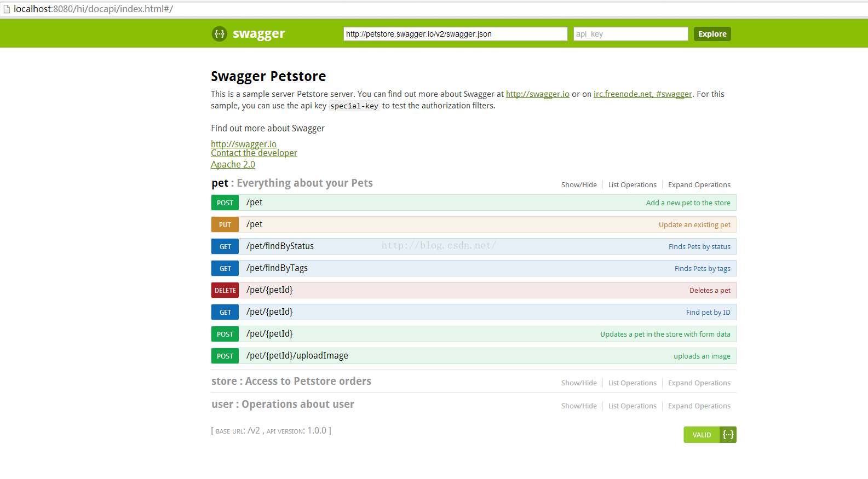This screenshot has width=868, height=479.
Task: Click 'Updates a pet in the store with form data'
Action: pos(665,334)
